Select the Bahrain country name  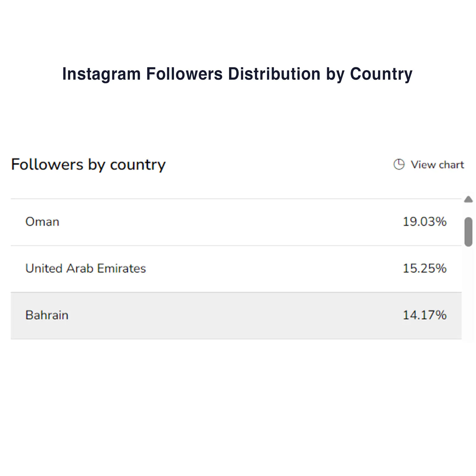click(47, 315)
